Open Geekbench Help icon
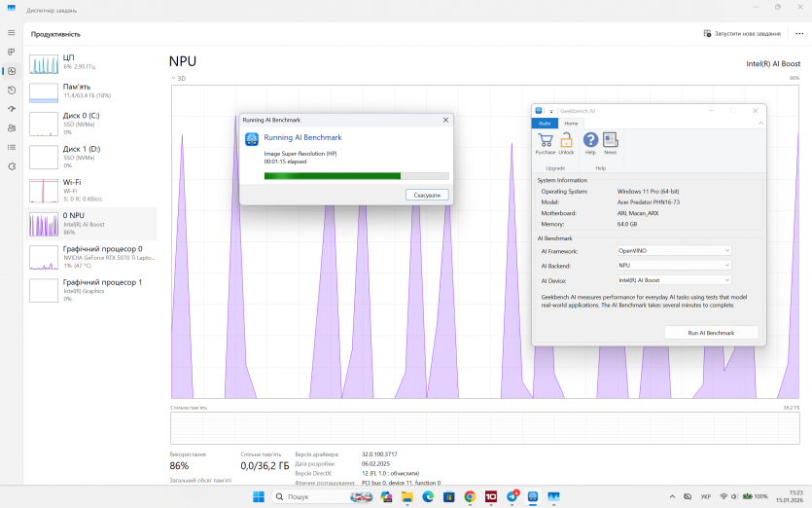This screenshot has width=812, height=508. (x=590, y=142)
